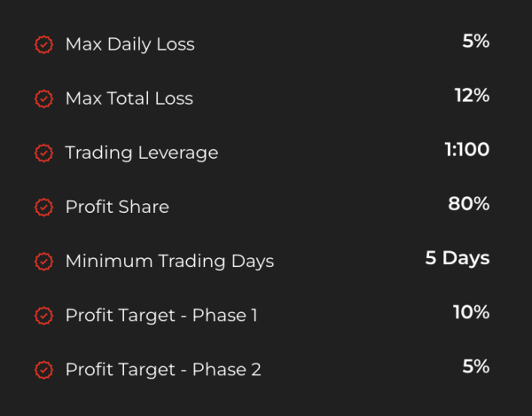Select the Max Total Loss text
This screenshot has width=532, height=416.
[129, 98]
